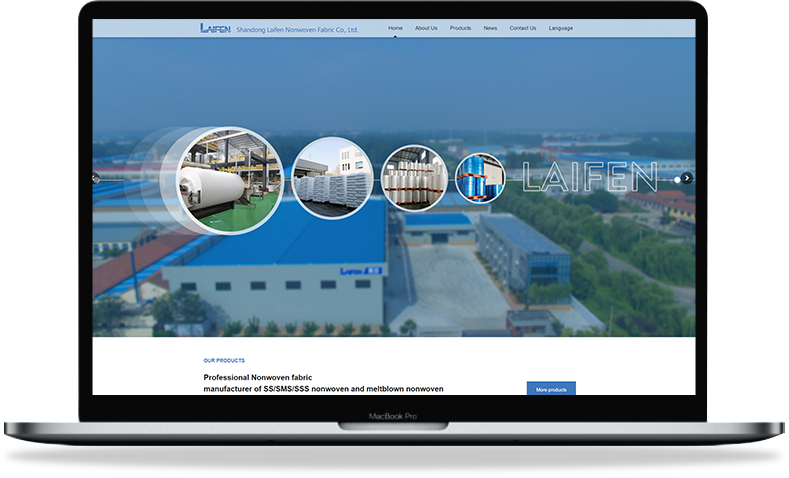Open the Language selector
This screenshot has width=789, height=478.
(x=561, y=28)
